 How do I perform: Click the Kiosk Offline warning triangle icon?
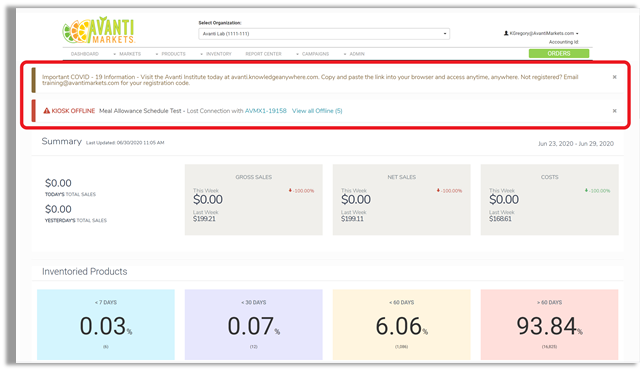click(x=47, y=111)
